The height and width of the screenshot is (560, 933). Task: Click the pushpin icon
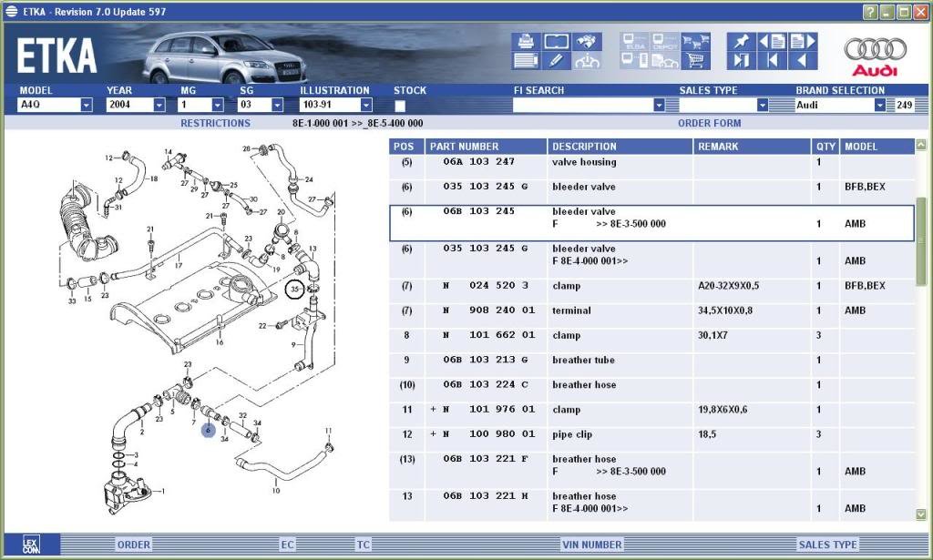(x=741, y=41)
